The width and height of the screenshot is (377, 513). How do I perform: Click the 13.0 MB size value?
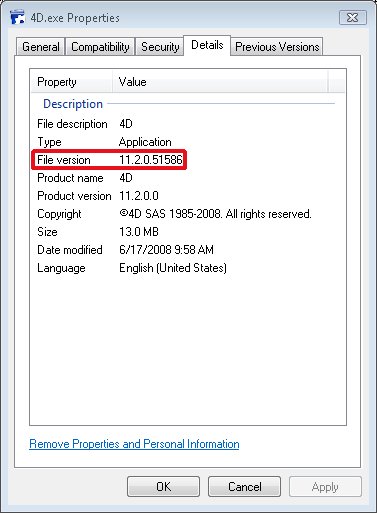pyautogui.click(x=139, y=232)
